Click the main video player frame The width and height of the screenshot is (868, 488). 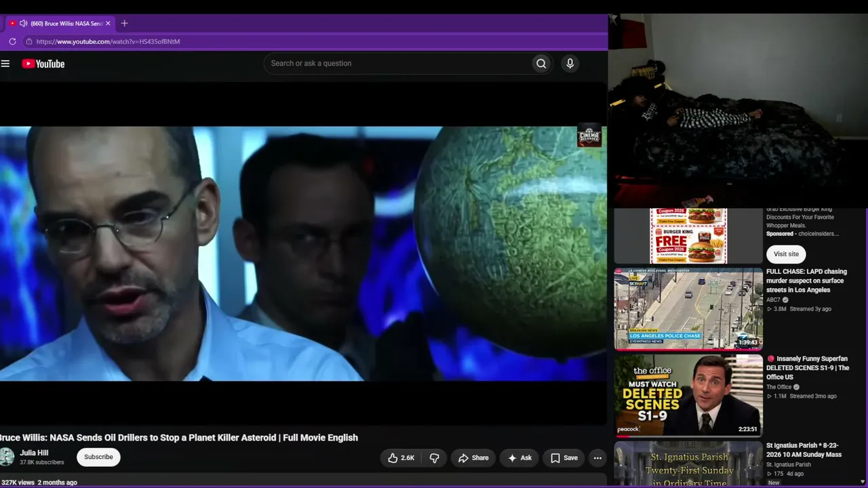[x=303, y=253]
